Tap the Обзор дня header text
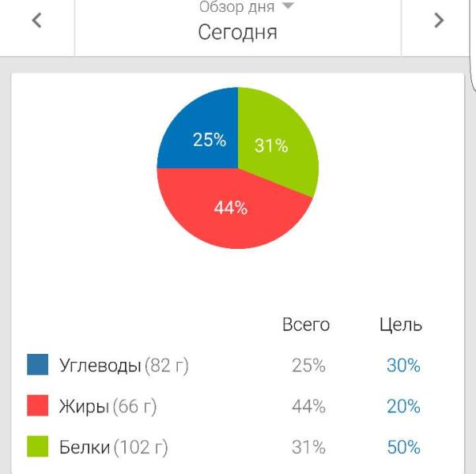The width and height of the screenshot is (476, 474). [236, 7]
